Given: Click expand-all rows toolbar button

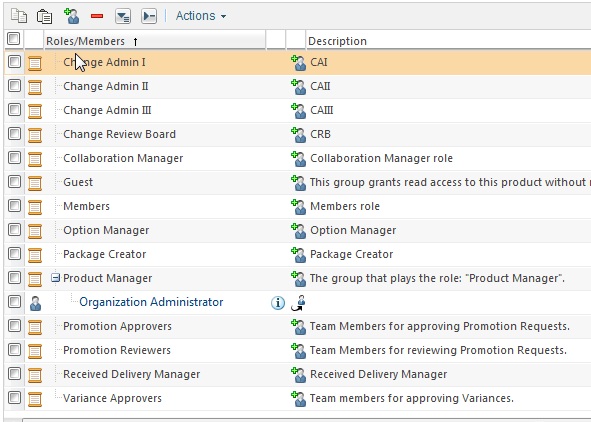Looking at the screenshot, I should point(123,16).
